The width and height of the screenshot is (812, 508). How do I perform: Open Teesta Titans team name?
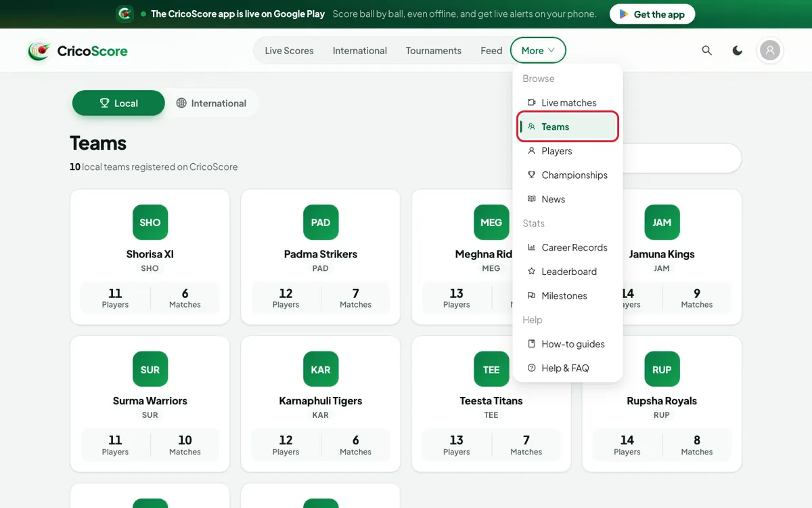491,401
